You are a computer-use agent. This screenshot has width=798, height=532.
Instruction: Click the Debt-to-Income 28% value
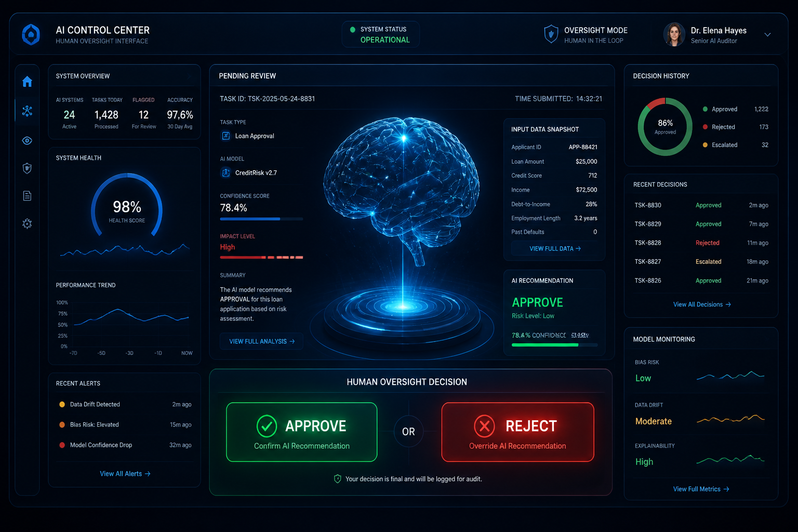pyautogui.click(x=591, y=204)
